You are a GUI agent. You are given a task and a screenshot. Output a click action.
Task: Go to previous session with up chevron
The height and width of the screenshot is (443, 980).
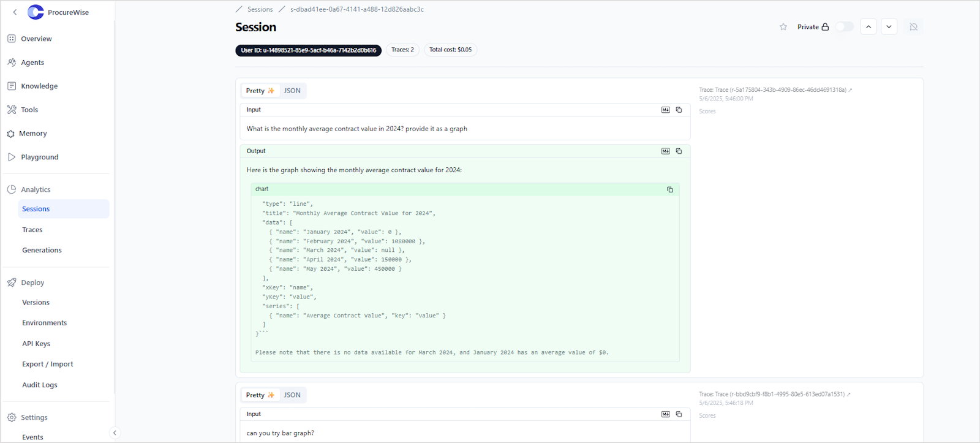pyautogui.click(x=869, y=27)
